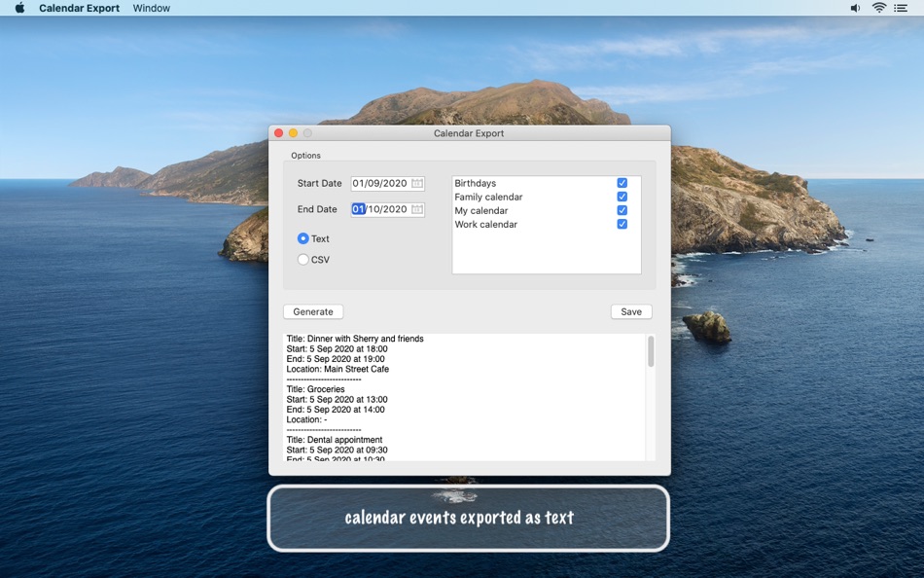Uncheck the Birthdays calendar checkbox

[x=622, y=183]
